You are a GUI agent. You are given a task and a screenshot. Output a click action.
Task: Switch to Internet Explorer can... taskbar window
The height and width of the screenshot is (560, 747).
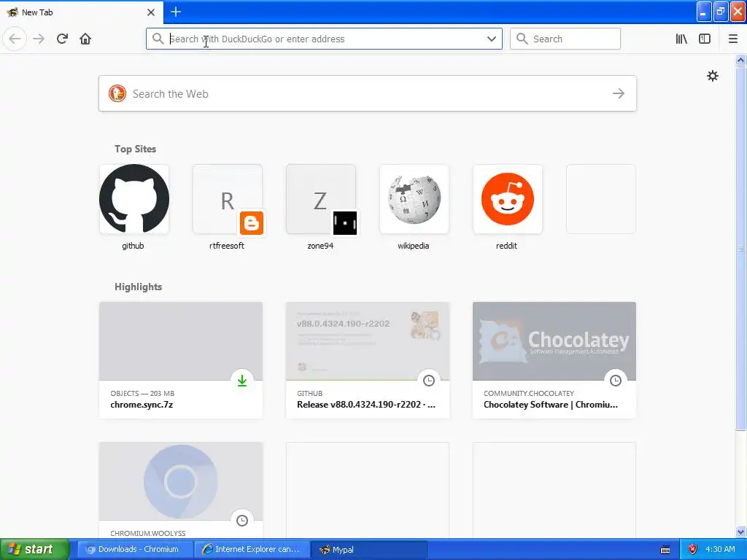[x=252, y=549]
